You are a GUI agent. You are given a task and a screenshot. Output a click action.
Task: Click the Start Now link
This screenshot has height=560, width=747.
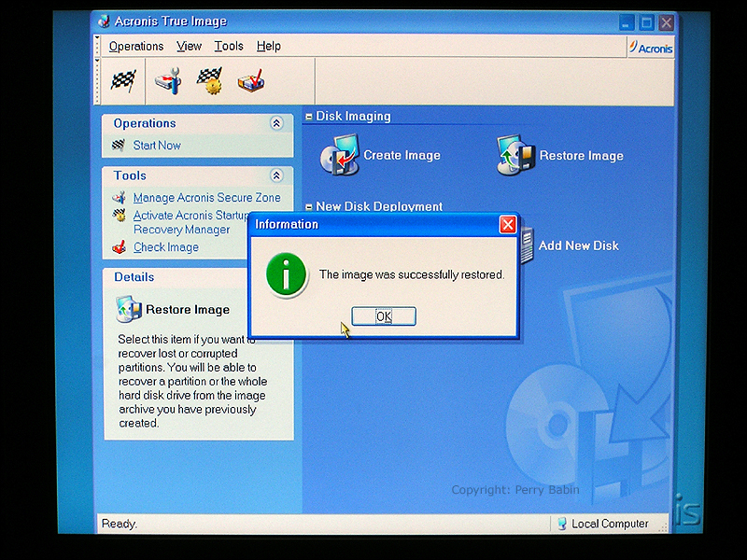(157, 146)
